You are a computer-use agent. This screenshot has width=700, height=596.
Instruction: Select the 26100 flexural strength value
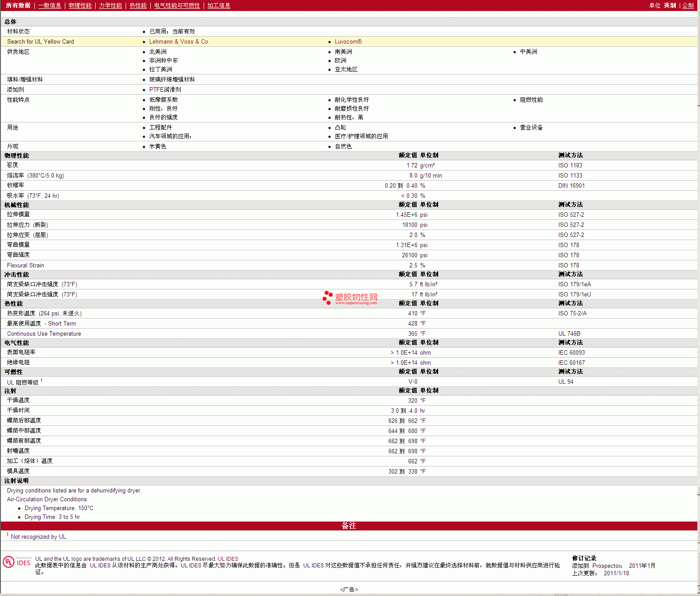410,255
